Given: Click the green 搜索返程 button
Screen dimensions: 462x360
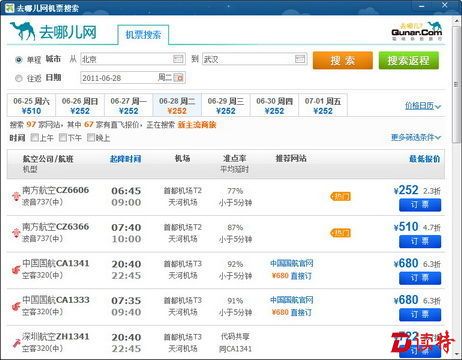Looking at the screenshot, I should coord(409,60).
